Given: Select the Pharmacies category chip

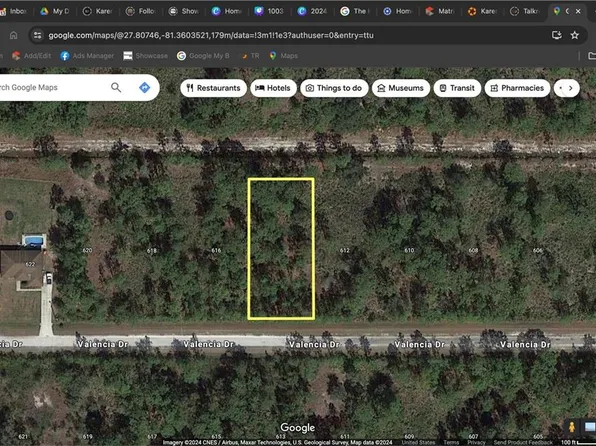Looking at the screenshot, I should 517,88.
